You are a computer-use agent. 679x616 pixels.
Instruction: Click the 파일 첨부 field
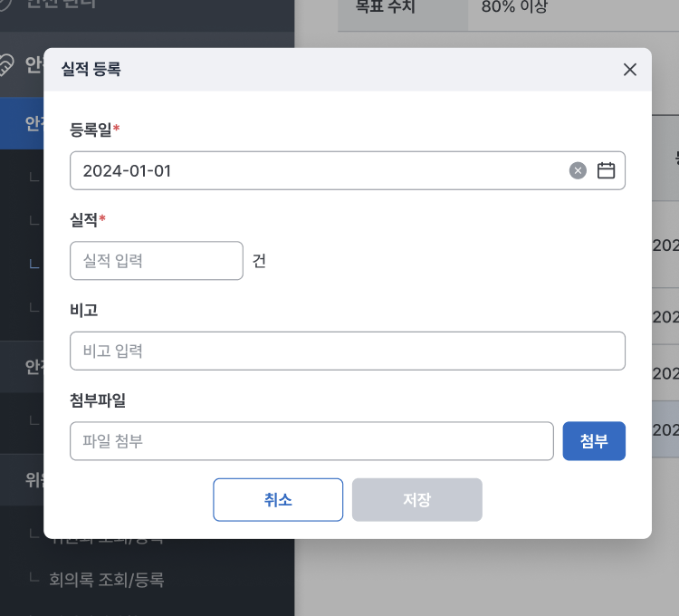click(311, 441)
